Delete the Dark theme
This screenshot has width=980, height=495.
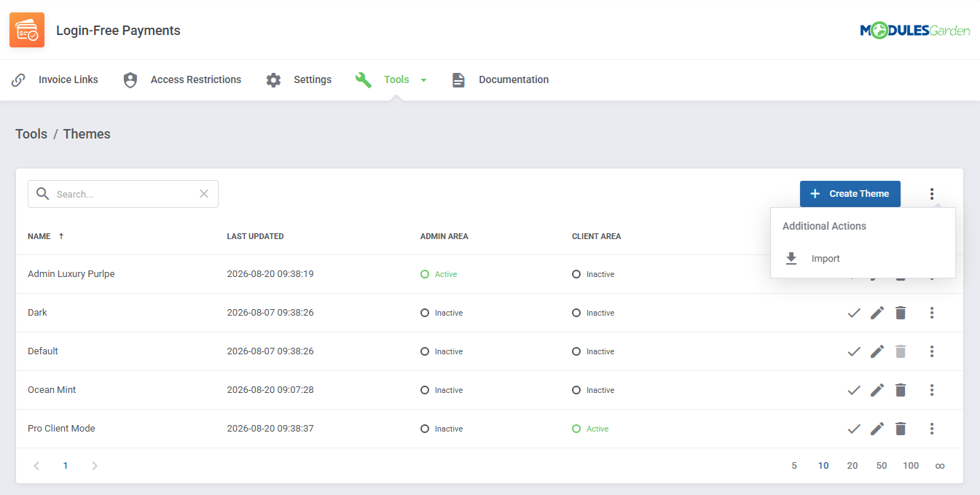coord(901,313)
